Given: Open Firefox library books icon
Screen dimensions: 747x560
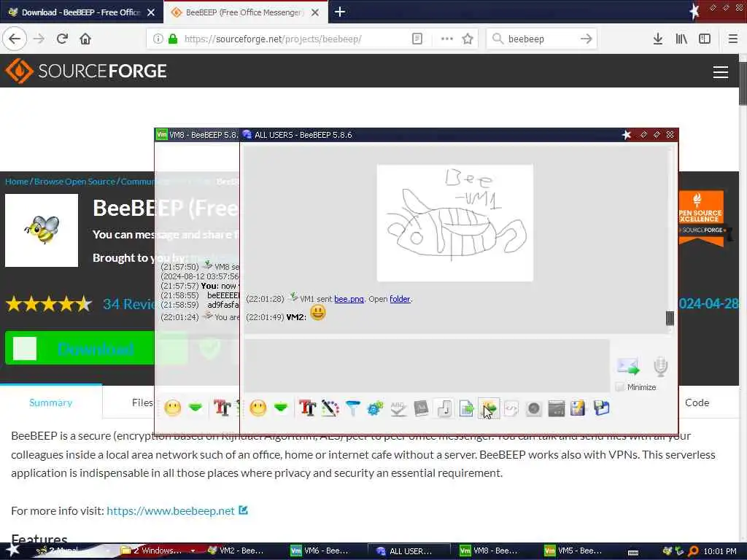Looking at the screenshot, I should pos(681,39).
